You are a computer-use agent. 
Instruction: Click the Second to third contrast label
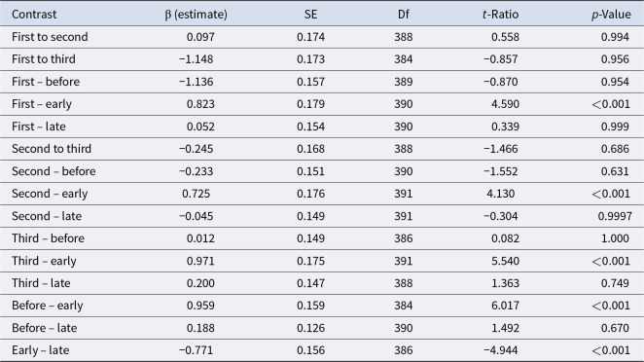52,149
